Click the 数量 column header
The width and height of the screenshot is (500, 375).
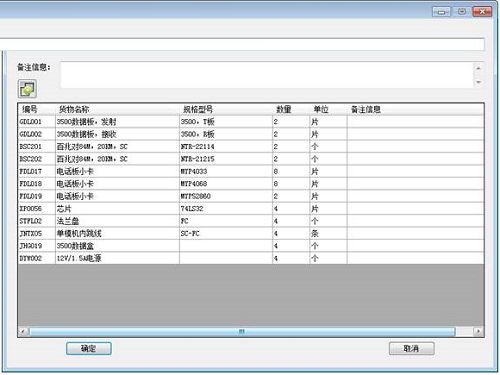pos(291,109)
